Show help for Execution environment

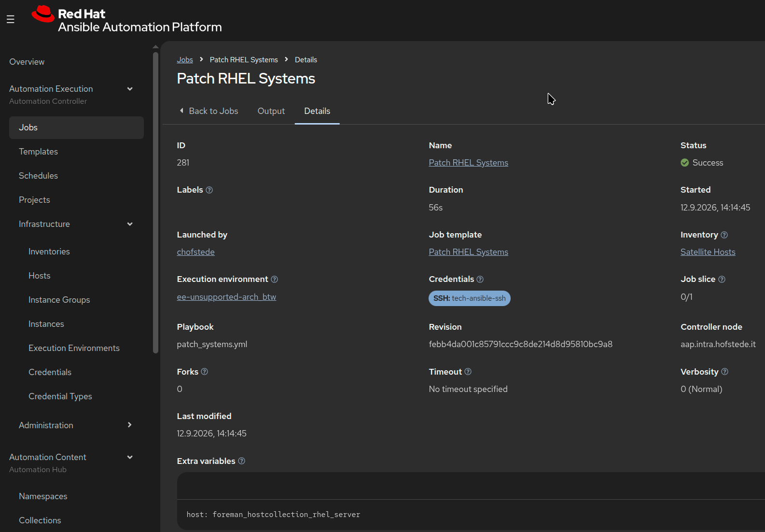pos(274,280)
